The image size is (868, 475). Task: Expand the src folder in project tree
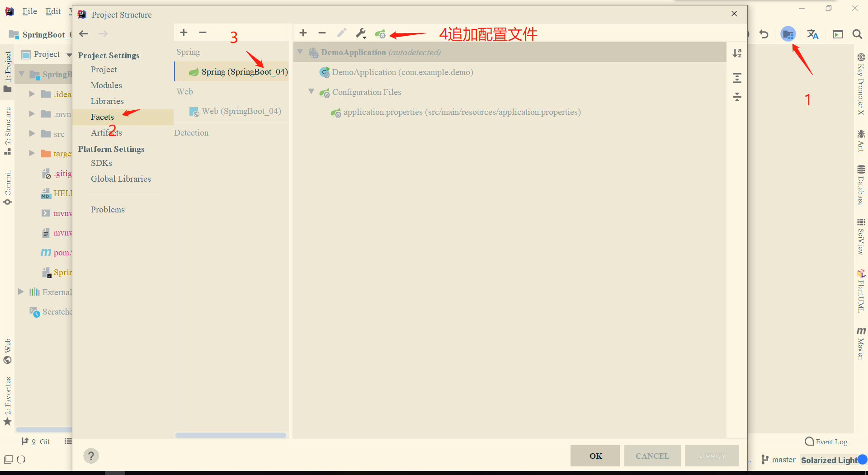(32, 133)
